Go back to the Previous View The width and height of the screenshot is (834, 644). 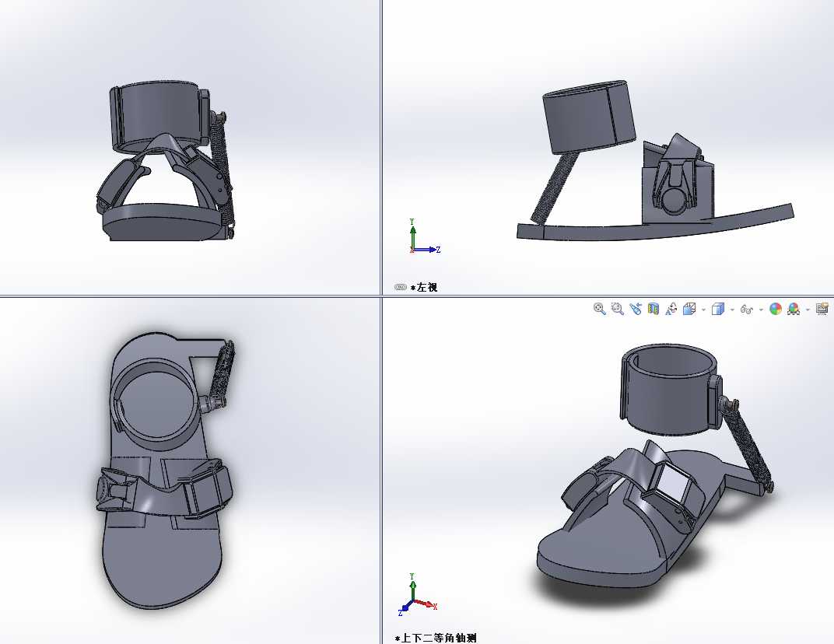pos(636,309)
